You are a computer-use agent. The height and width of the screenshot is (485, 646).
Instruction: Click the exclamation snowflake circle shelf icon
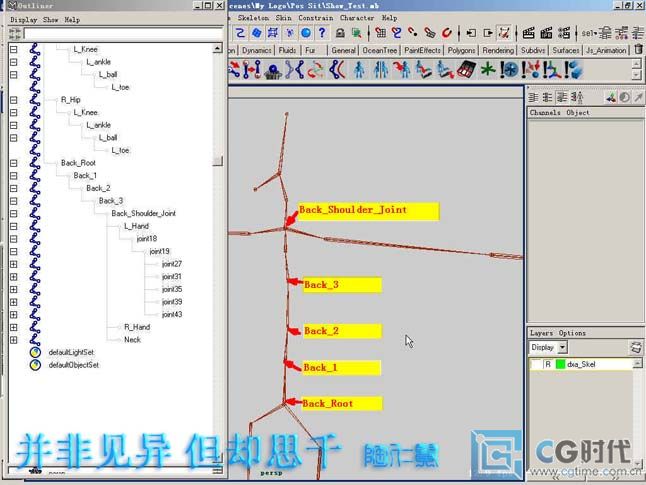(509, 70)
